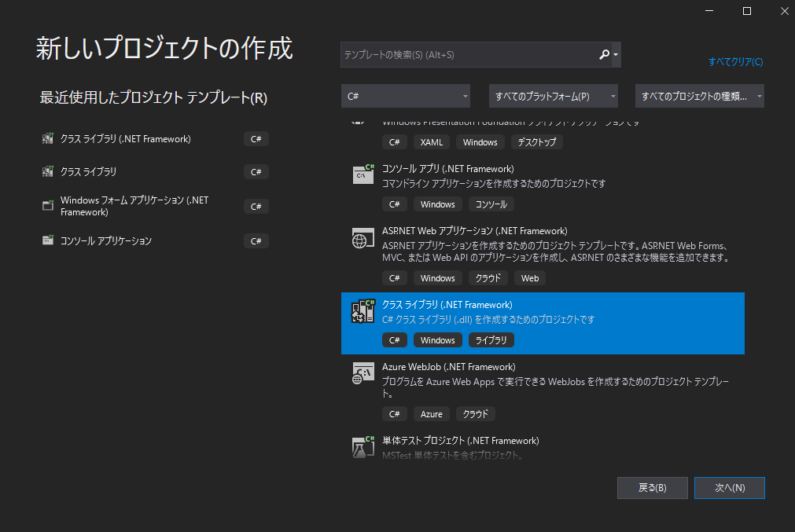This screenshot has width=795, height=532.
Task: Click the Azure WebJob template icon
Action: [363, 372]
